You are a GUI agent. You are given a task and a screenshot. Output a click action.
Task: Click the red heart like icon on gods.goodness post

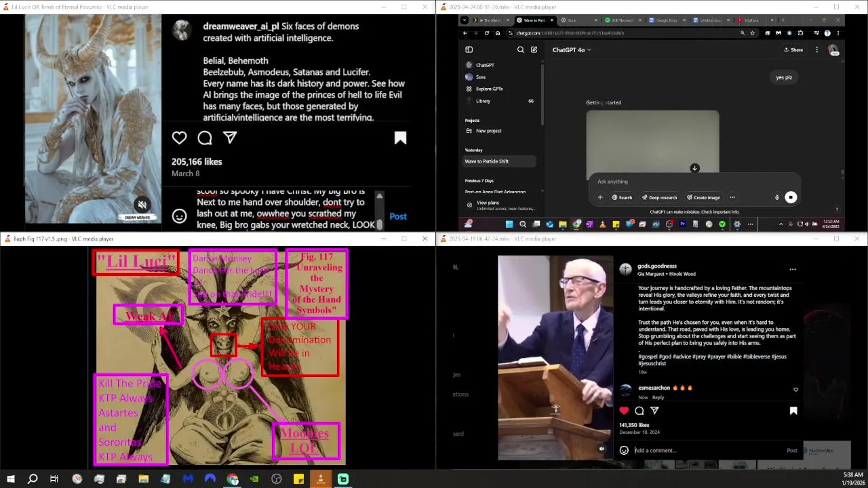[624, 410]
